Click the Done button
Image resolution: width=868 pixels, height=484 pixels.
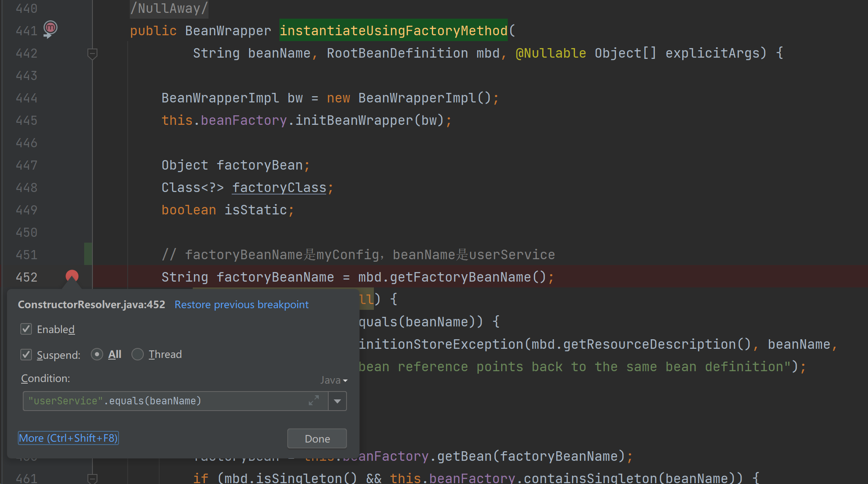pyautogui.click(x=317, y=439)
